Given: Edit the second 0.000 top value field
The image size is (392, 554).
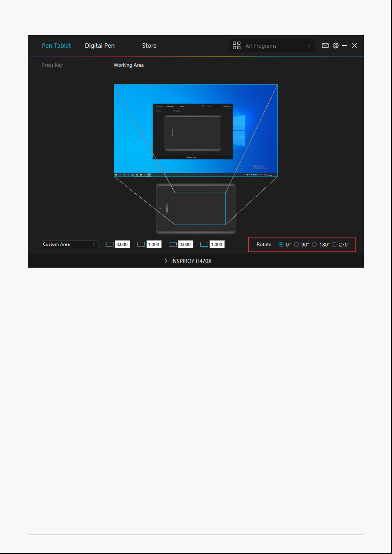Looking at the screenshot, I should pyautogui.click(x=185, y=244).
